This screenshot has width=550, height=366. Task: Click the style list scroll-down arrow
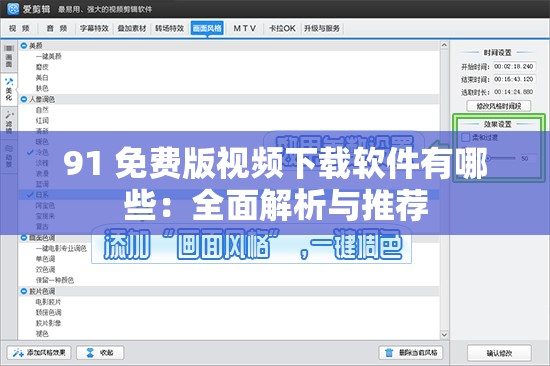click(x=444, y=334)
